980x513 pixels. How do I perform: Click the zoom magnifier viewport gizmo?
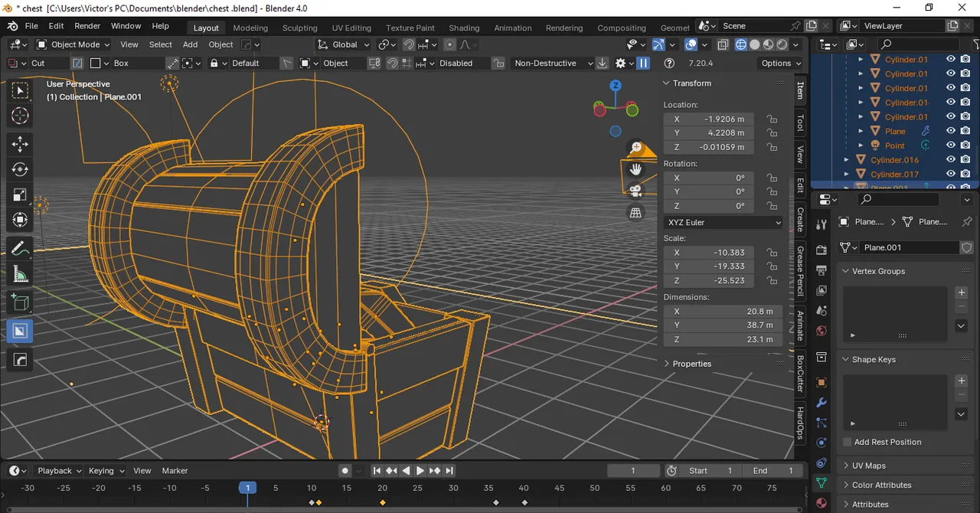pos(635,147)
